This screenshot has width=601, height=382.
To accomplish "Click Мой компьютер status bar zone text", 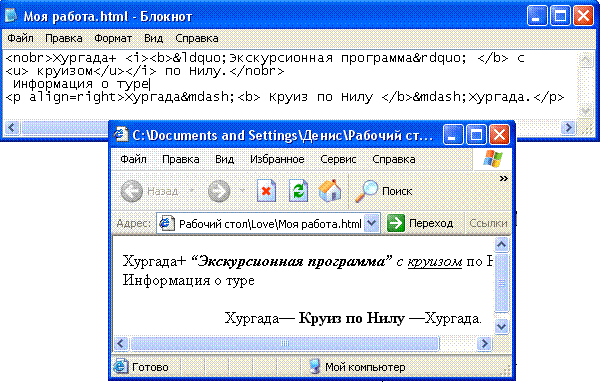I will pos(365,367).
